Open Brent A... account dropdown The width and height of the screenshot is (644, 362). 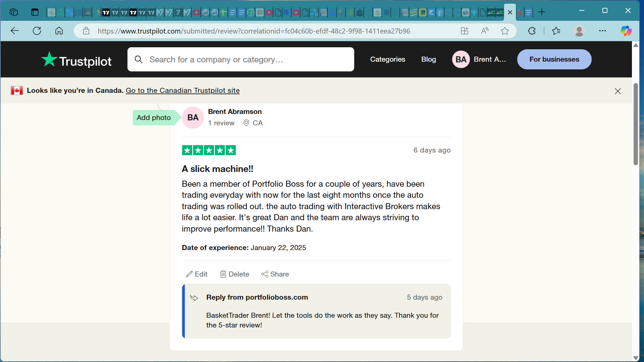pos(489,59)
